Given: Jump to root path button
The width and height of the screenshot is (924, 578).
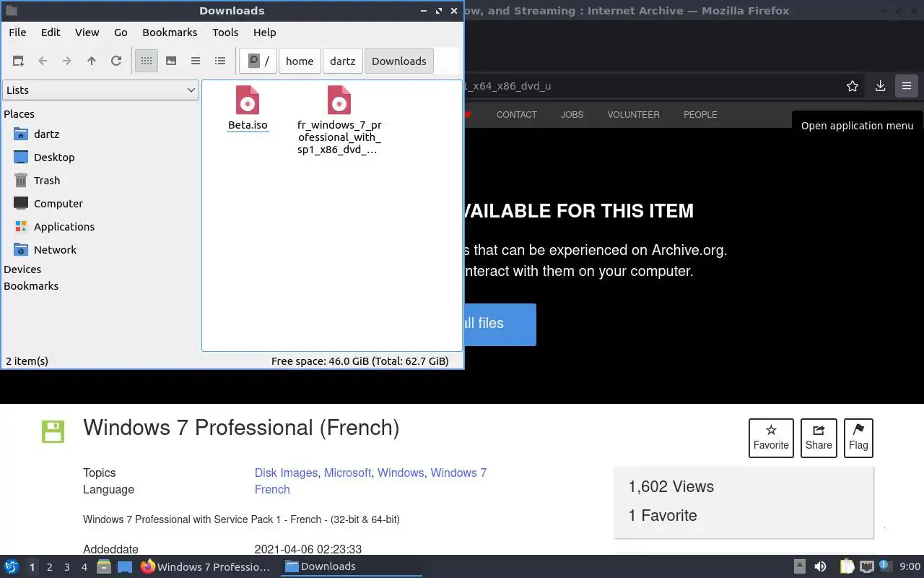Looking at the screenshot, I should click(258, 61).
